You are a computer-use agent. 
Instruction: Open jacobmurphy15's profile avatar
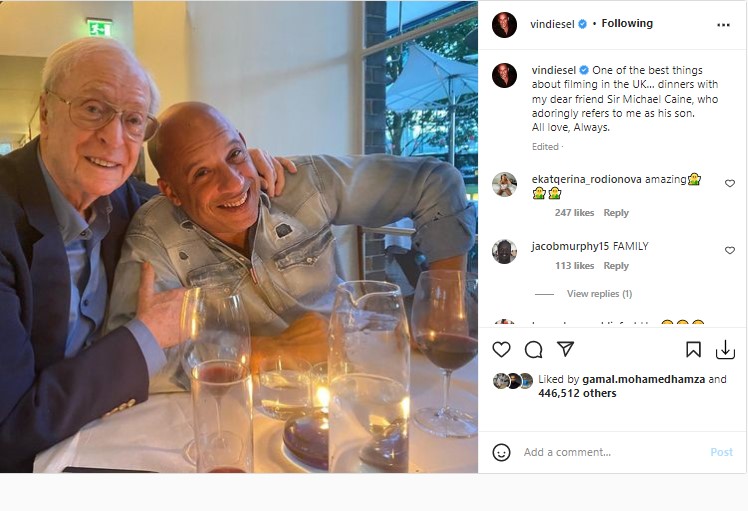point(504,251)
